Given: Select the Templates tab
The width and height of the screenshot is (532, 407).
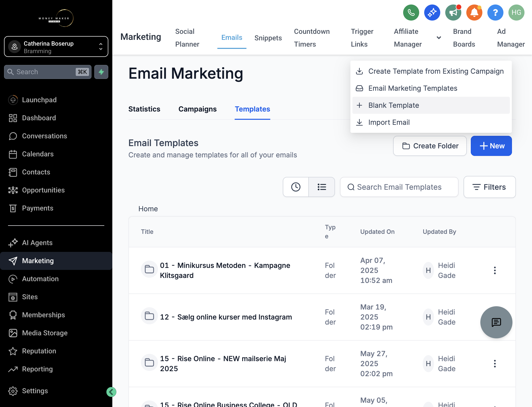Looking at the screenshot, I should (x=252, y=109).
